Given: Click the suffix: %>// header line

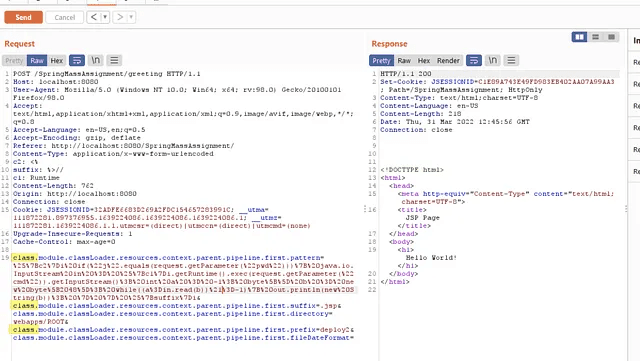Looking at the screenshot, I should (x=38, y=170).
